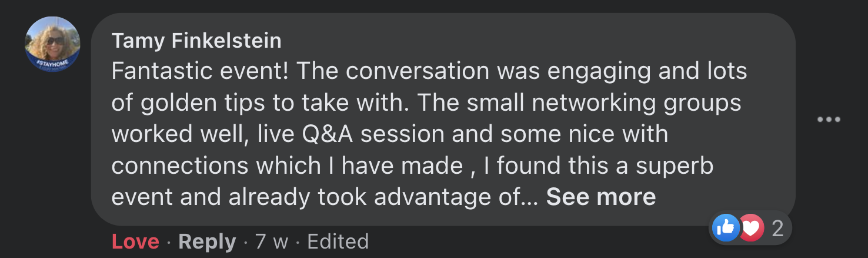Screen dimensions: 868x258
Task: Click the truncation ellipsis after 'advantage of'
Action: 530,198
